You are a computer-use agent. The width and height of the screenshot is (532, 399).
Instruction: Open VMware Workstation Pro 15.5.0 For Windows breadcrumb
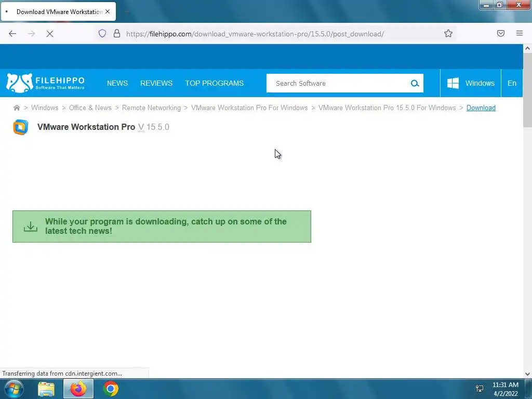pos(387,108)
